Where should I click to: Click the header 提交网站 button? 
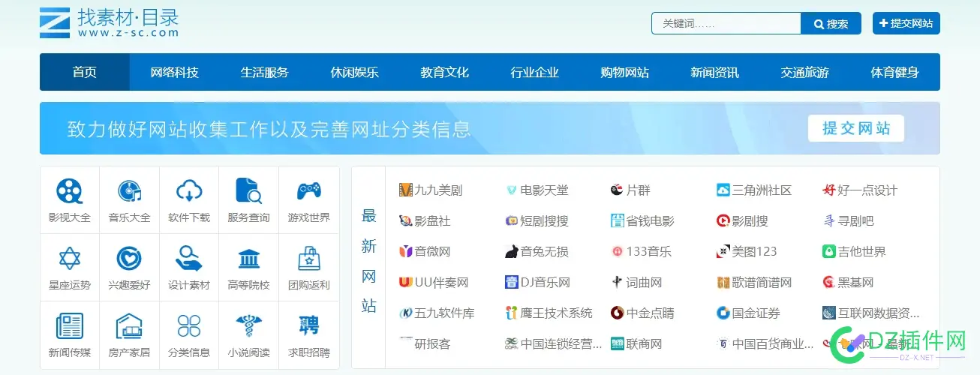tap(906, 23)
